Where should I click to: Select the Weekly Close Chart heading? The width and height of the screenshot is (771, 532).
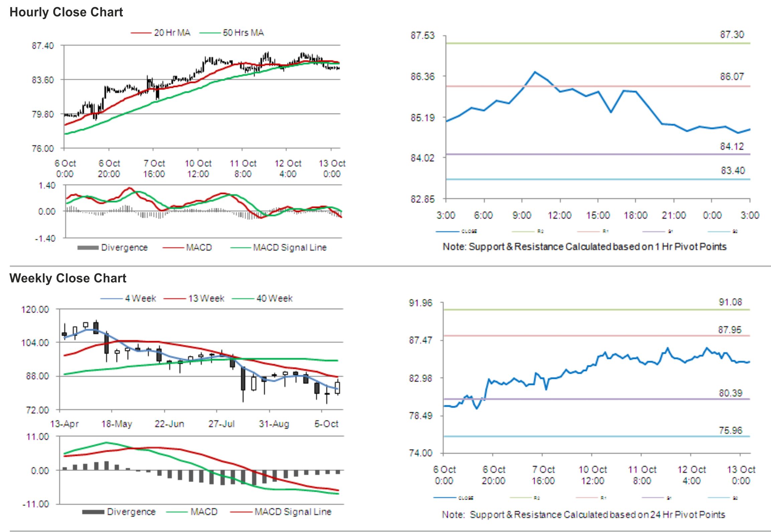[68, 278]
